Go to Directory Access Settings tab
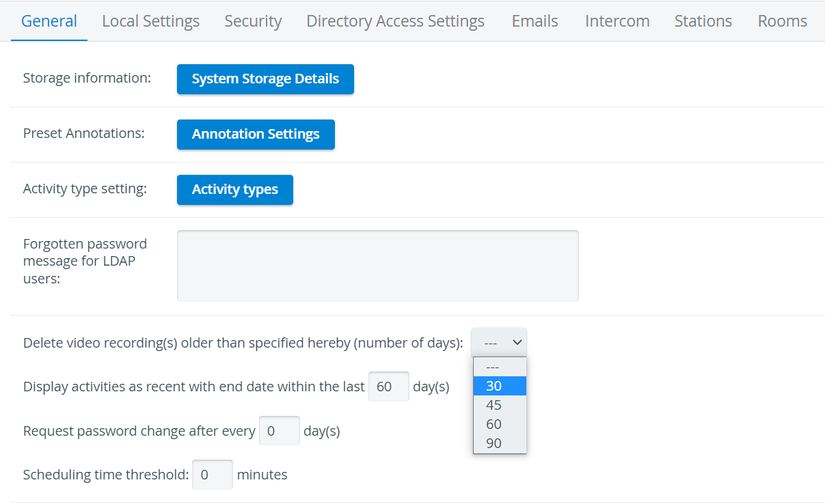Image resolution: width=825 pixels, height=504 pixels. point(395,21)
